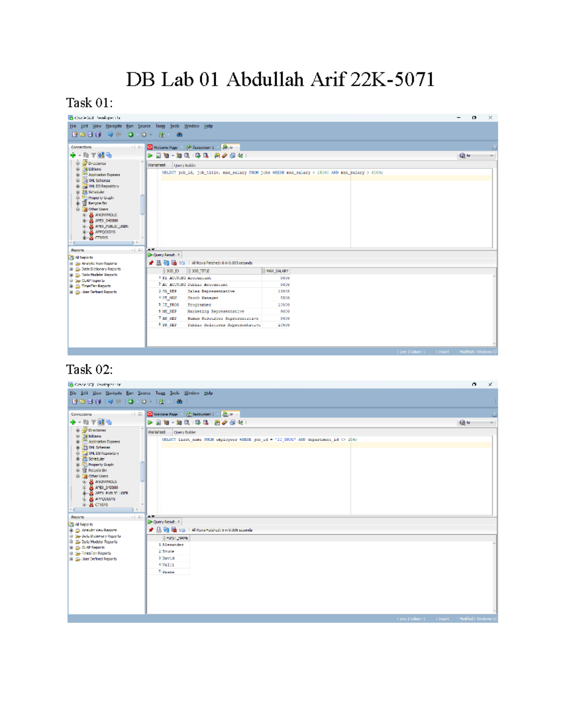Click the red pin icon in Task 01 Query Result

[x=151, y=263]
